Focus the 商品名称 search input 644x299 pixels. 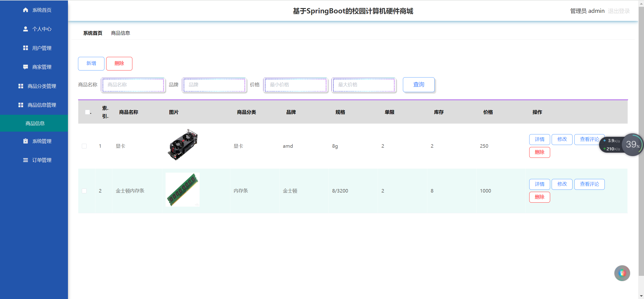[133, 85]
